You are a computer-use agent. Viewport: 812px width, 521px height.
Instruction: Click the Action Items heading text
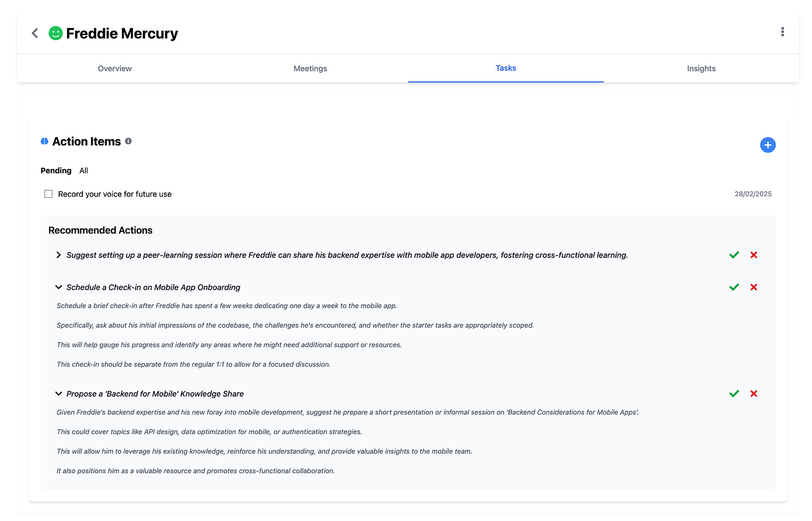coord(86,142)
